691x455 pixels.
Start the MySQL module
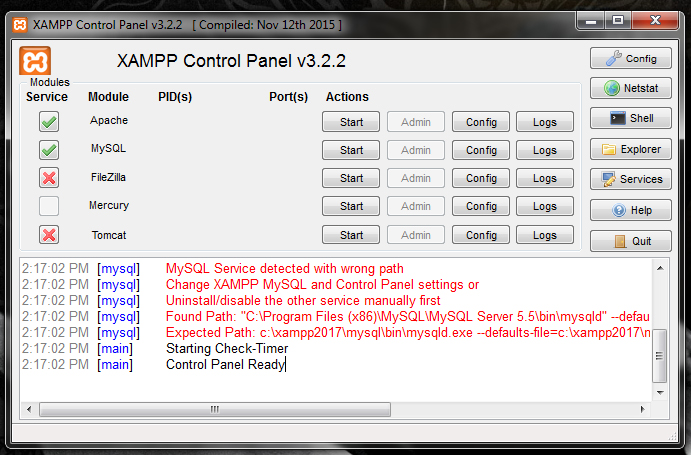point(351,150)
